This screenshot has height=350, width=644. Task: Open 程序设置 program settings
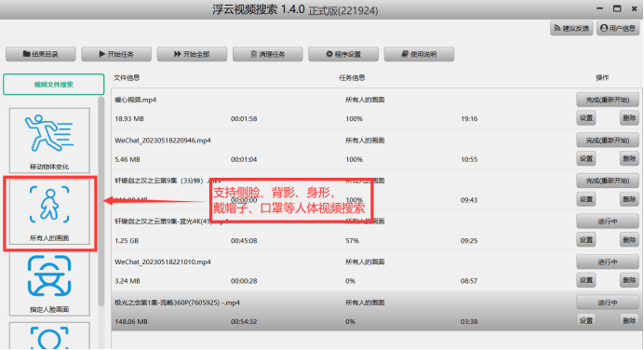[343, 54]
